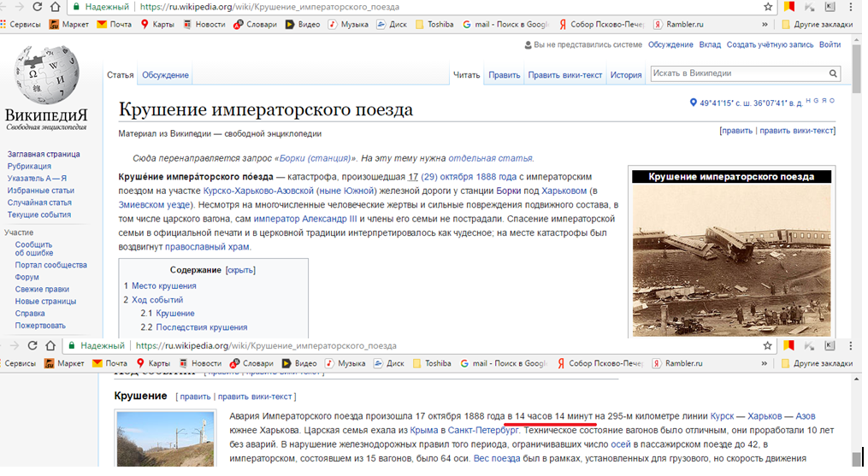This screenshot has width=868, height=476.
Task: Focus the 'Искать в Википедии' search field
Action: (x=740, y=73)
